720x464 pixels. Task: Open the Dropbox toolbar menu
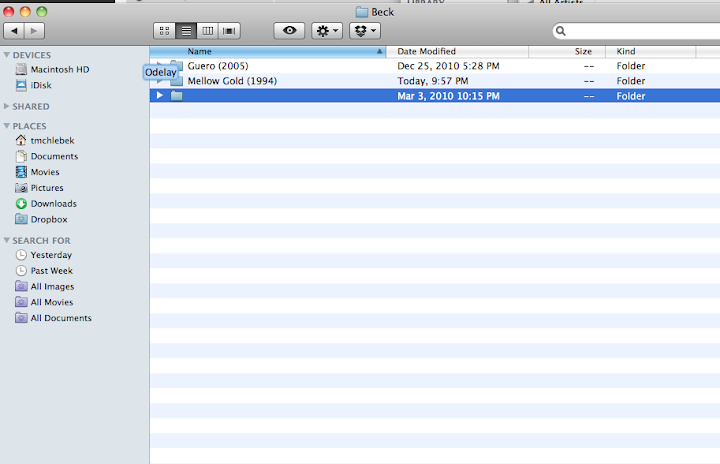click(365, 31)
